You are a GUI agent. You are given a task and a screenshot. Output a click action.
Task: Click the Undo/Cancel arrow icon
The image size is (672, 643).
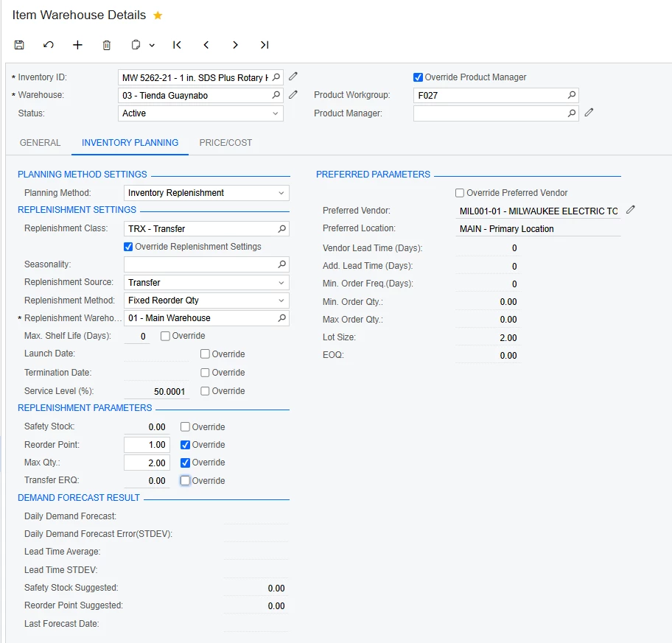[49, 45]
